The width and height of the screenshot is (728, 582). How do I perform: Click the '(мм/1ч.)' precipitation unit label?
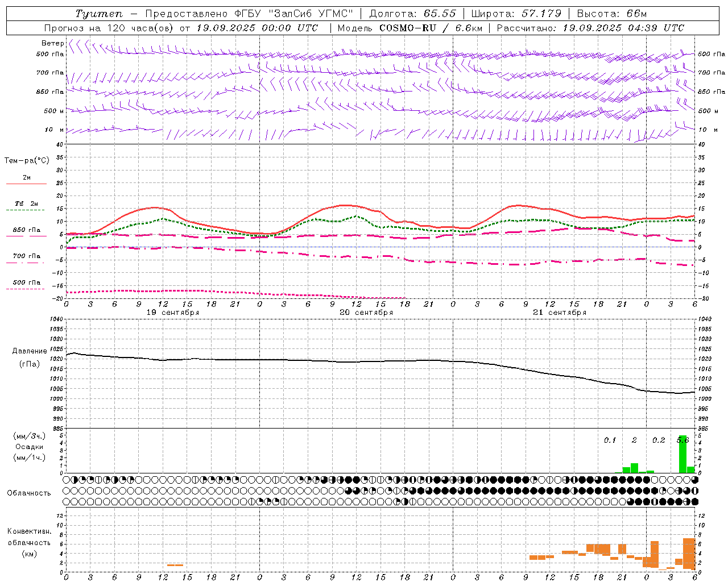tap(30, 458)
